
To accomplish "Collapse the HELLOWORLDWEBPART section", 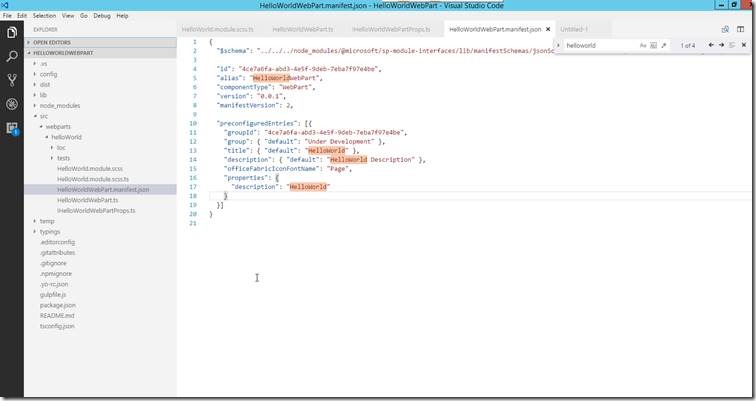I will click(x=100, y=53).
